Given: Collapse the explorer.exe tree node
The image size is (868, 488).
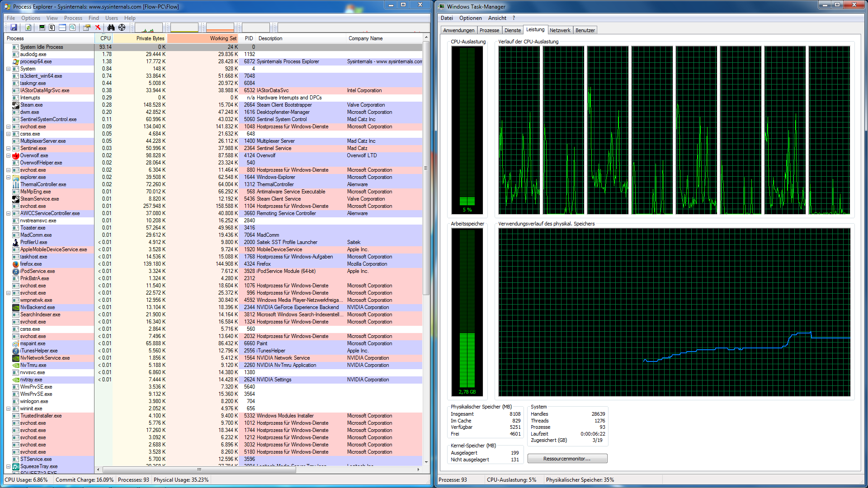Looking at the screenshot, I should coord(8,178).
